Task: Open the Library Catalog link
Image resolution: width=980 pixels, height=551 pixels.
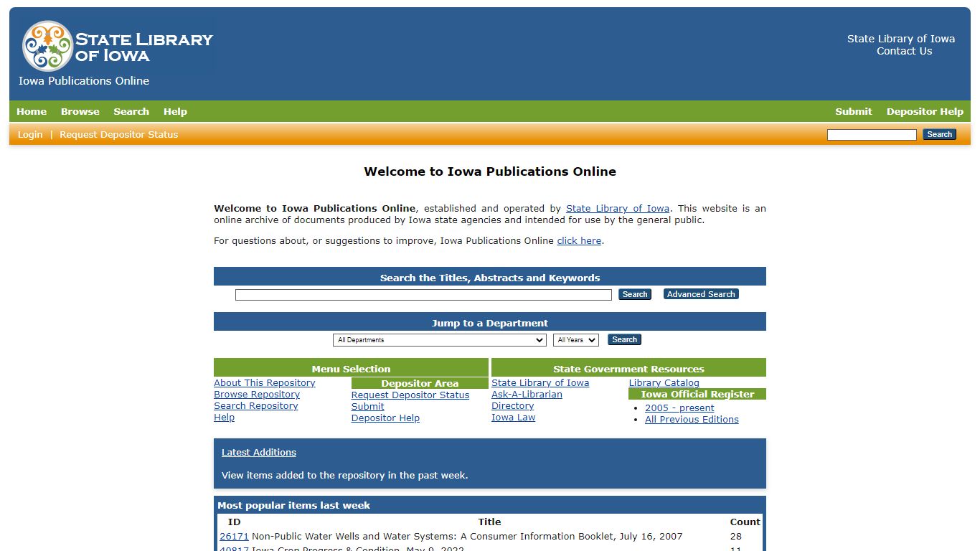Action: [664, 382]
